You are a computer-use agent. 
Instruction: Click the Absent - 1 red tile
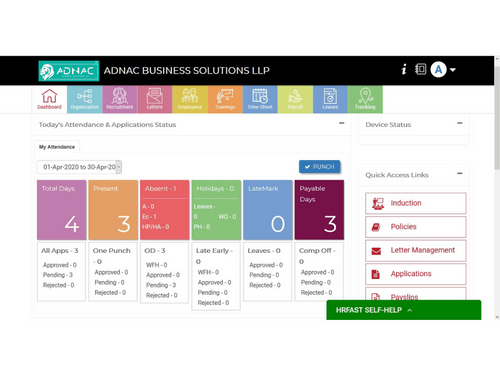[x=165, y=210]
